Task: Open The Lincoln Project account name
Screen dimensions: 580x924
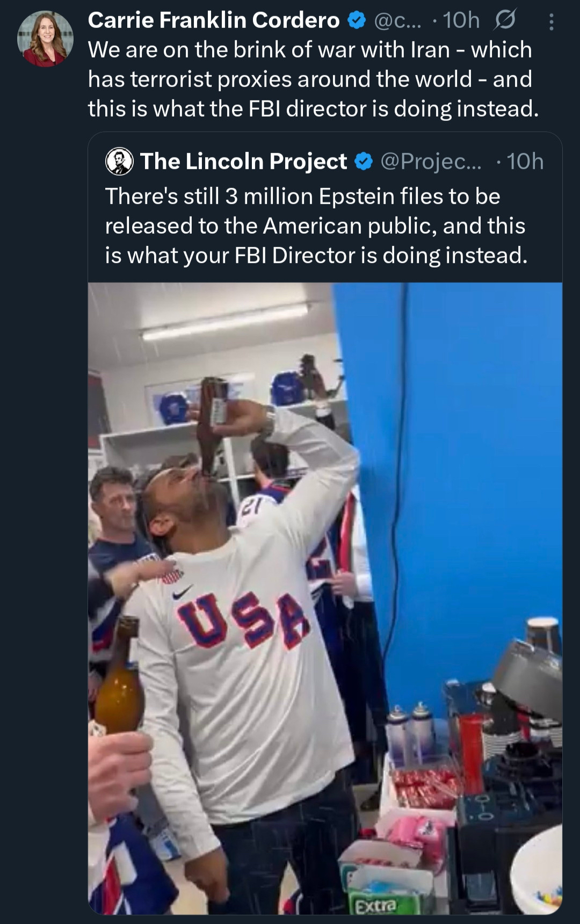Action: point(243,161)
